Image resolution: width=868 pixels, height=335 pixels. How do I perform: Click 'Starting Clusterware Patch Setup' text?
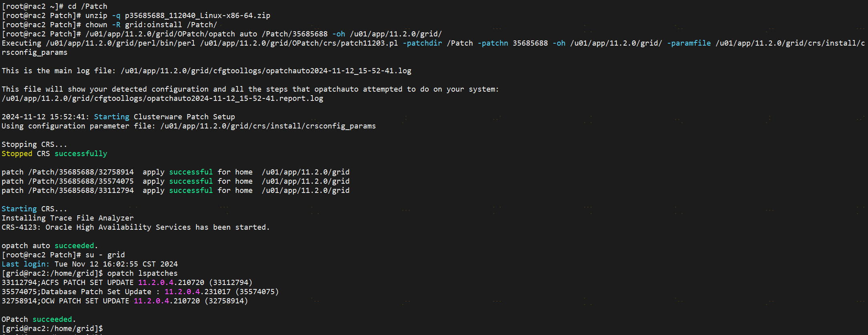164,117
